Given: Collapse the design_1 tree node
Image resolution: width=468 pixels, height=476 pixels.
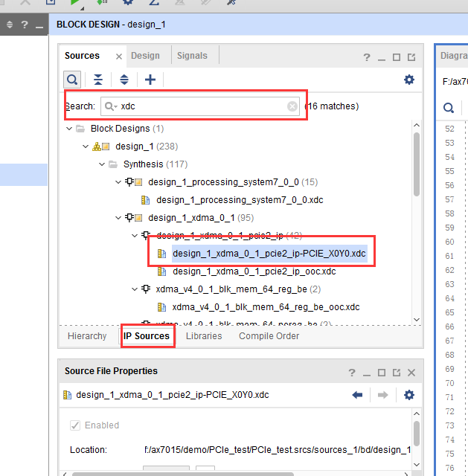Looking at the screenshot, I should pos(86,147).
